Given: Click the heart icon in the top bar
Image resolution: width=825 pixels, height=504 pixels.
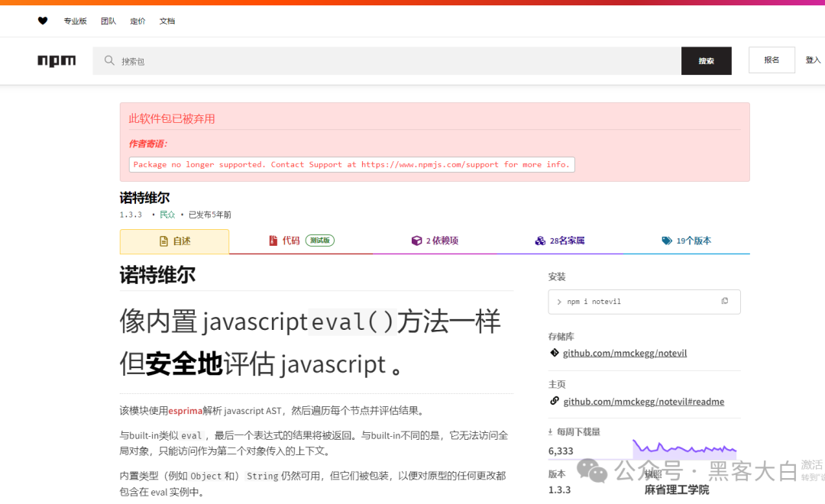Looking at the screenshot, I should tap(42, 21).
